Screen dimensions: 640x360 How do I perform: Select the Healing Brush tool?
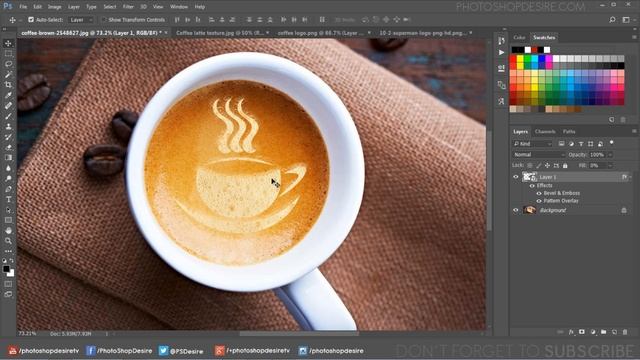8,105
